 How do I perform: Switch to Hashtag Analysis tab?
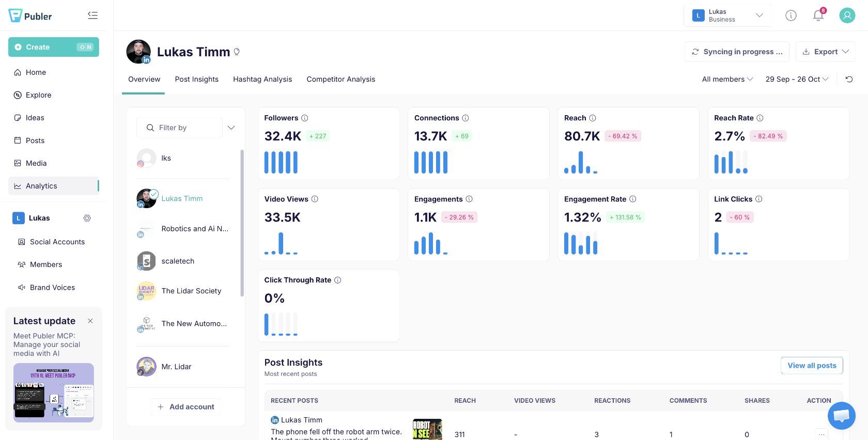coord(262,79)
